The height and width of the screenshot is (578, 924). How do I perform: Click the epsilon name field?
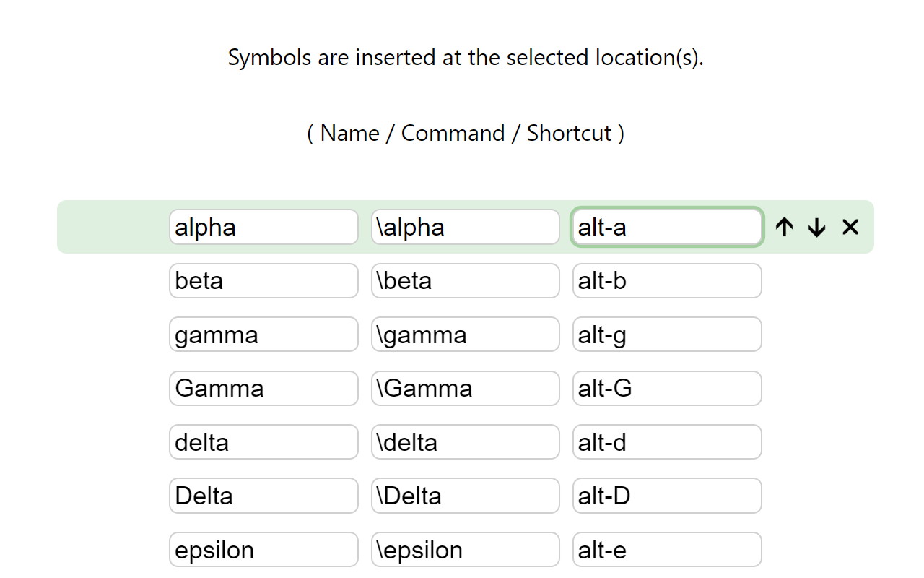tap(263, 550)
